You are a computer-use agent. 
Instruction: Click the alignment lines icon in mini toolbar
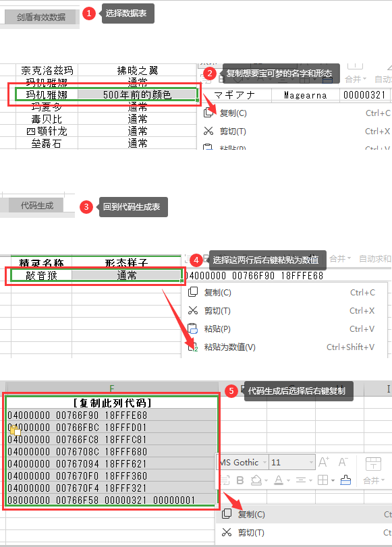300,480
